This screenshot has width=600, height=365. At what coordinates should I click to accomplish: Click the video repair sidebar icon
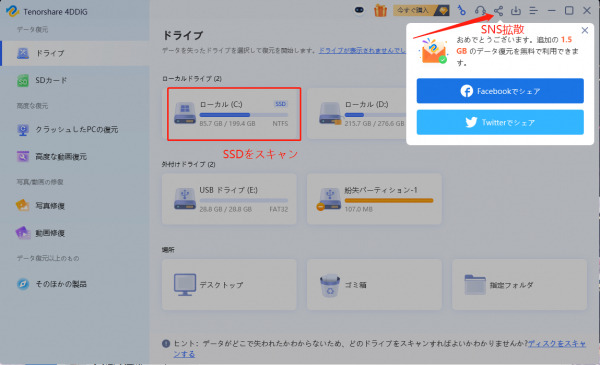[x=23, y=233]
